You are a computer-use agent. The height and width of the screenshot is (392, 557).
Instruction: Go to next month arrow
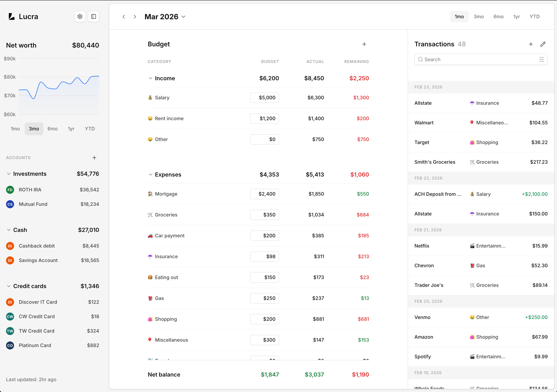click(135, 16)
